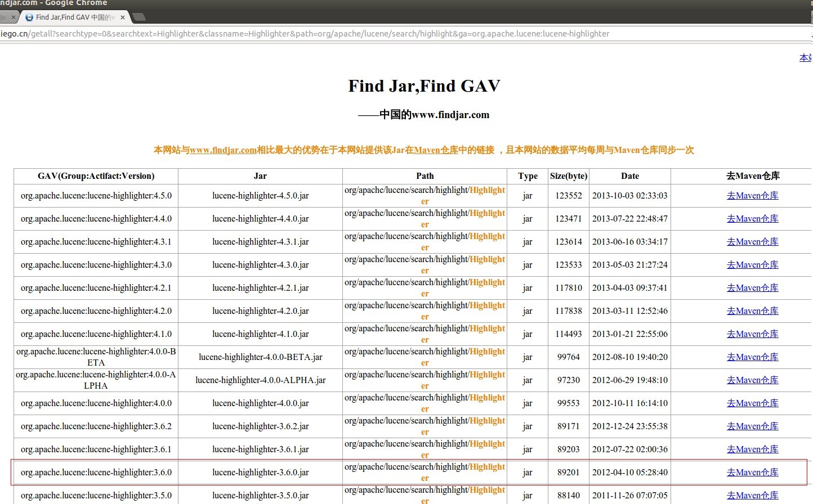Image resolution: width=813 pixels, height=504 pixels.
Task: Click the Find Jar favicon on the active tab
Action: coord(29,17)
